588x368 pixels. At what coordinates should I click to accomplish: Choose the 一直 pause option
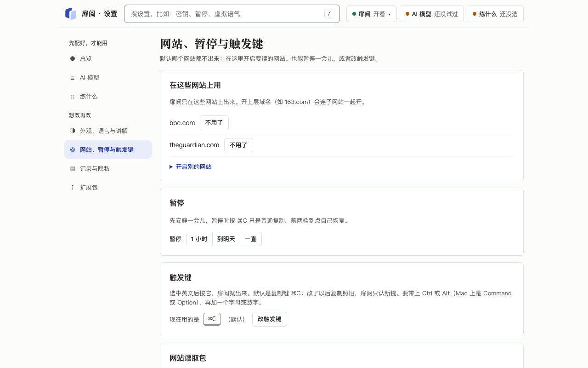pyautogui.click(x=251, y=239)
